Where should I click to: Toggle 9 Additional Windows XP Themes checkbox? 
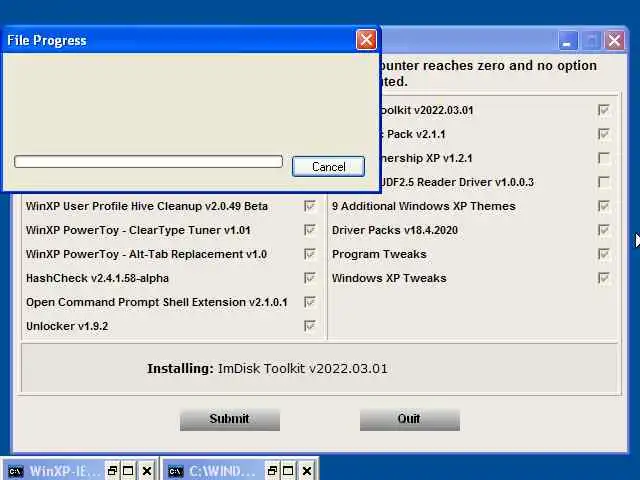(604, 206)
